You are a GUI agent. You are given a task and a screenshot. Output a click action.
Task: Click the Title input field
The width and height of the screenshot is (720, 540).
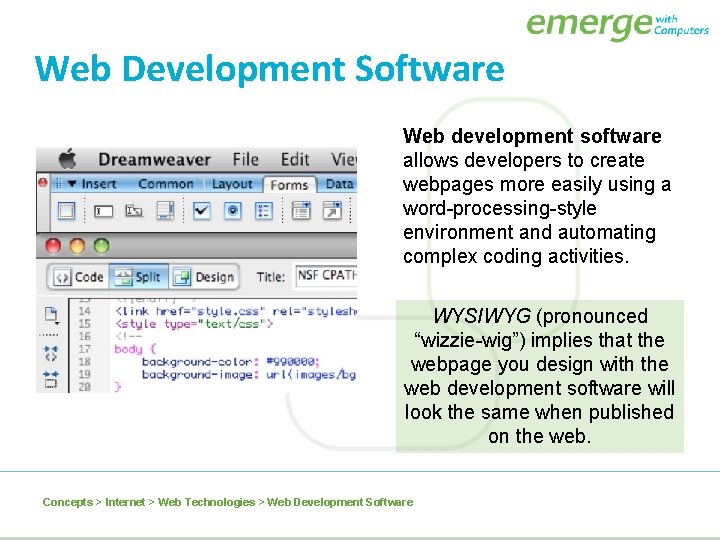click(326, 276)
